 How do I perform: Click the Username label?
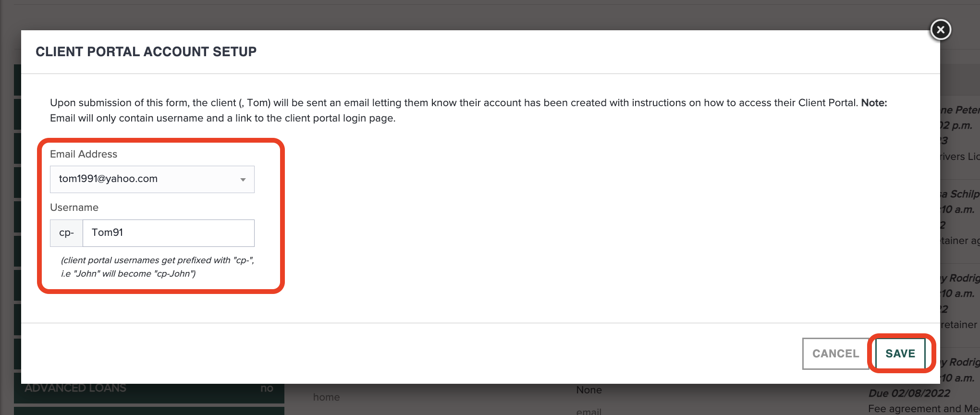[x=74, y=207]
